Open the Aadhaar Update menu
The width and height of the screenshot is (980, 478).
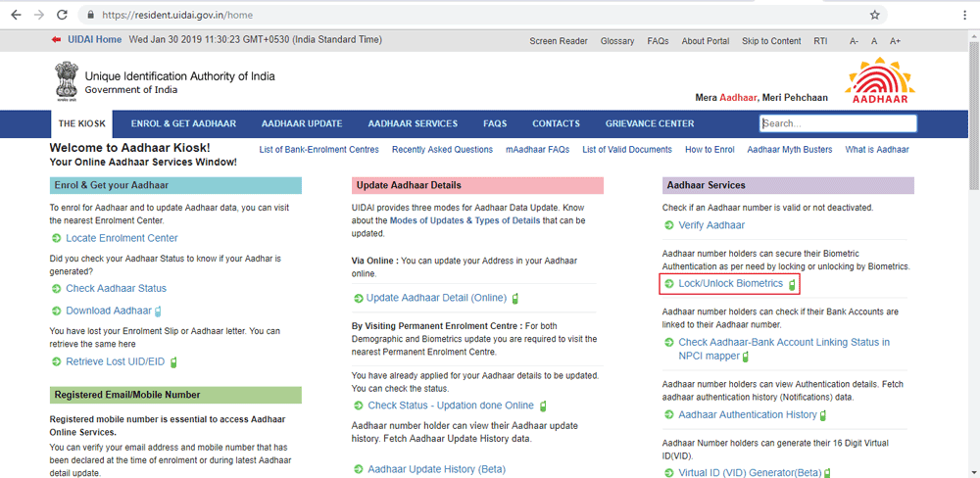point(301,124)
